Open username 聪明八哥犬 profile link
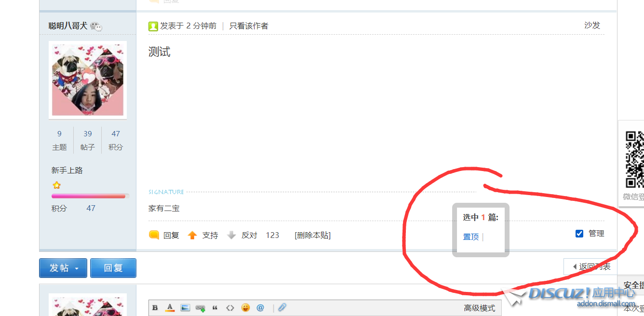This screenshot has height=316, width=644. 68,26
